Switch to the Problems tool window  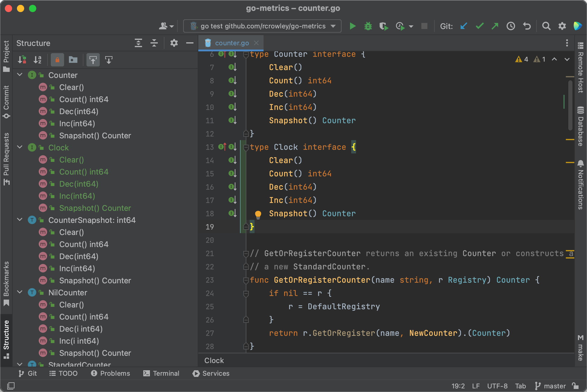point(111,373)
